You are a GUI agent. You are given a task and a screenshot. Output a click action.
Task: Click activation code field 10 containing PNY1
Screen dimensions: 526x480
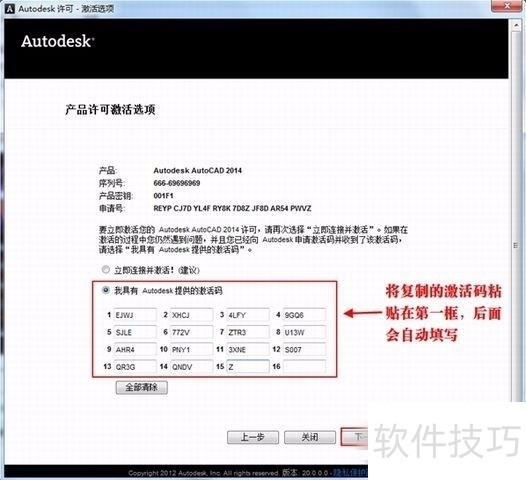pos(191,349)
